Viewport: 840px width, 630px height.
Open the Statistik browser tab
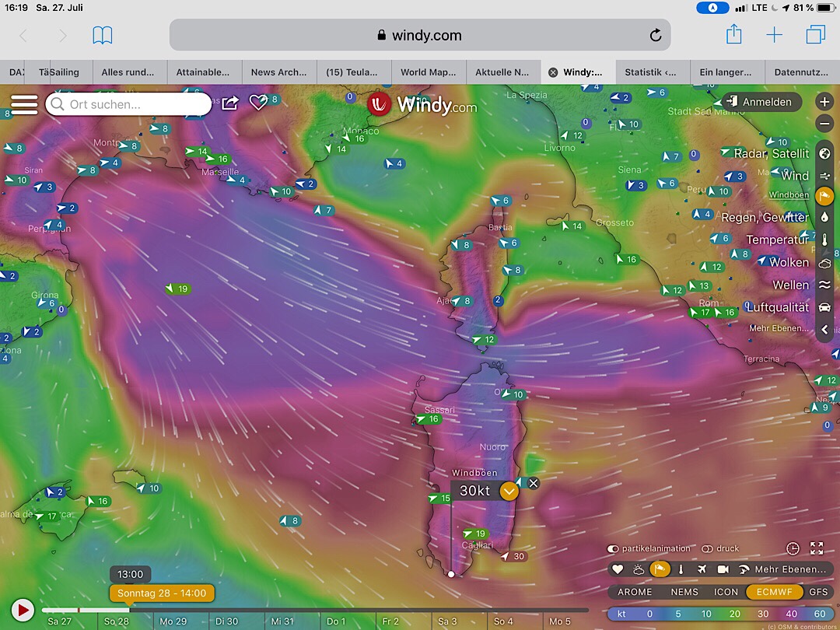[x=650, y=72]
